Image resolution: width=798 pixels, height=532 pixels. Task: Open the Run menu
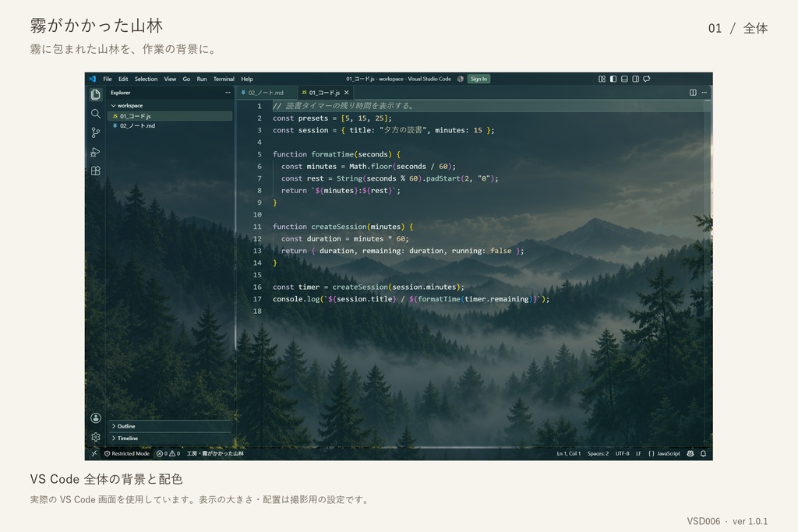click(202, 79)
